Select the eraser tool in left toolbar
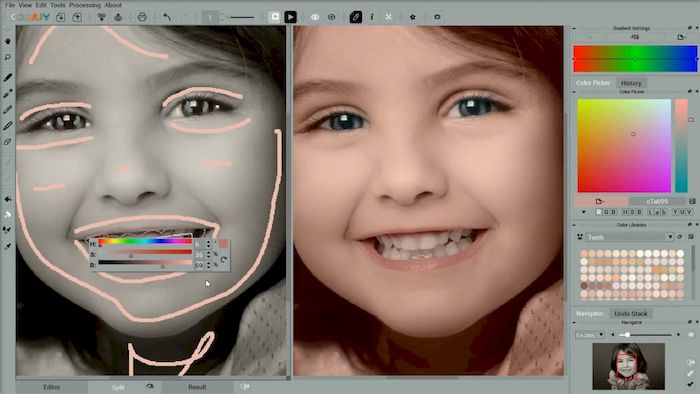700x394 pixels. click(8, 142)
